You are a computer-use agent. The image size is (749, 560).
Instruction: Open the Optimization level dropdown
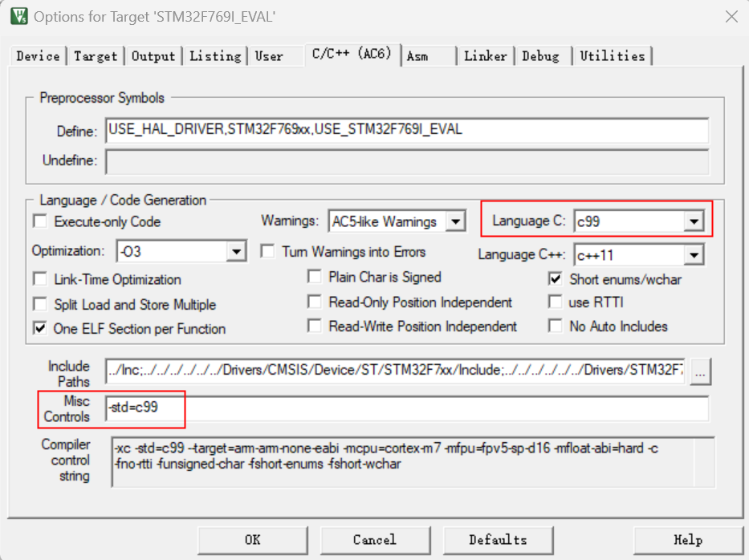point(236,252)
